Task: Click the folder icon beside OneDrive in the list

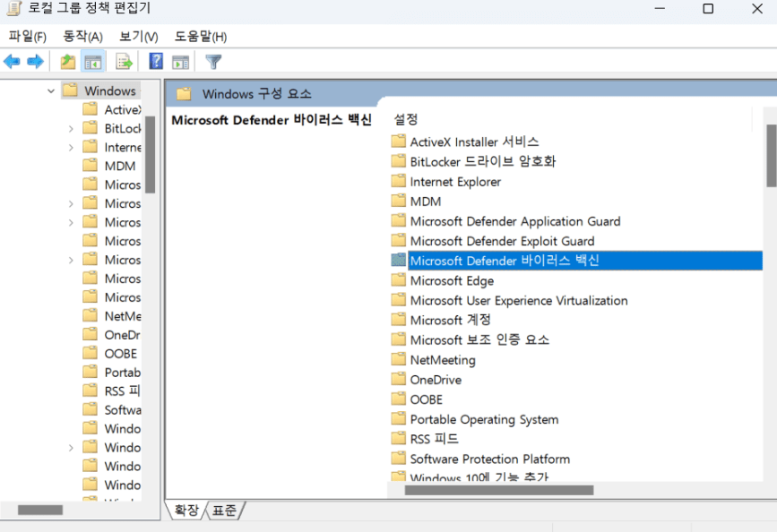Action: (x=399, y=380)
